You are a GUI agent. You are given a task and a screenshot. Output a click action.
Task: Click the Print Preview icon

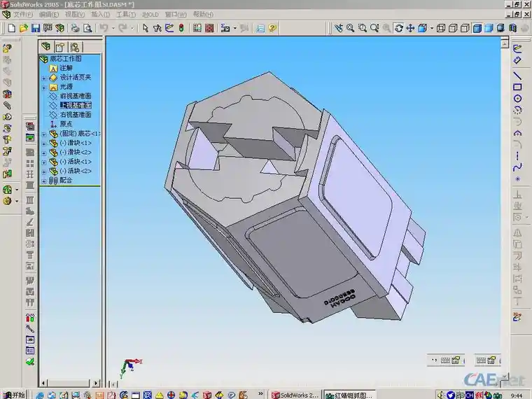point(87,28)
